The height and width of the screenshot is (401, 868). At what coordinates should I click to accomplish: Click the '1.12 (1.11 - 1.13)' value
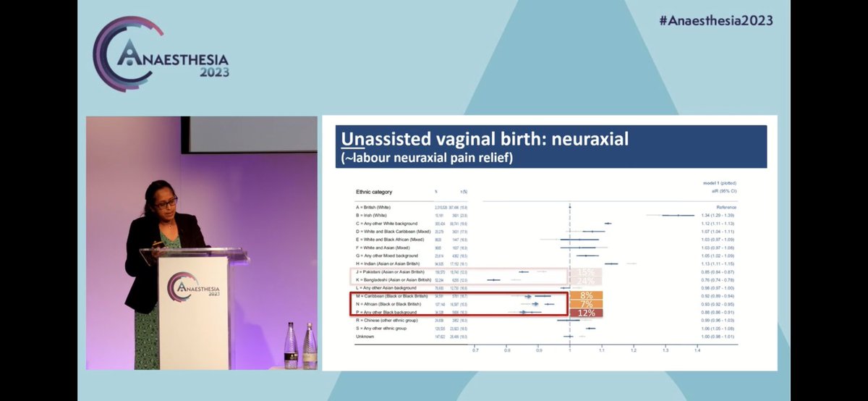tap(719, 224)
